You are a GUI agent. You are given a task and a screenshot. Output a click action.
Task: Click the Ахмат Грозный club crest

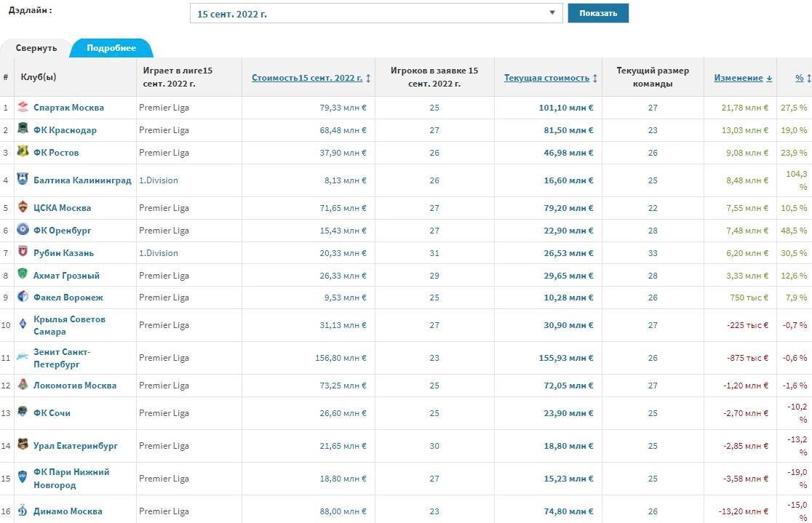[x=23, y=274]
